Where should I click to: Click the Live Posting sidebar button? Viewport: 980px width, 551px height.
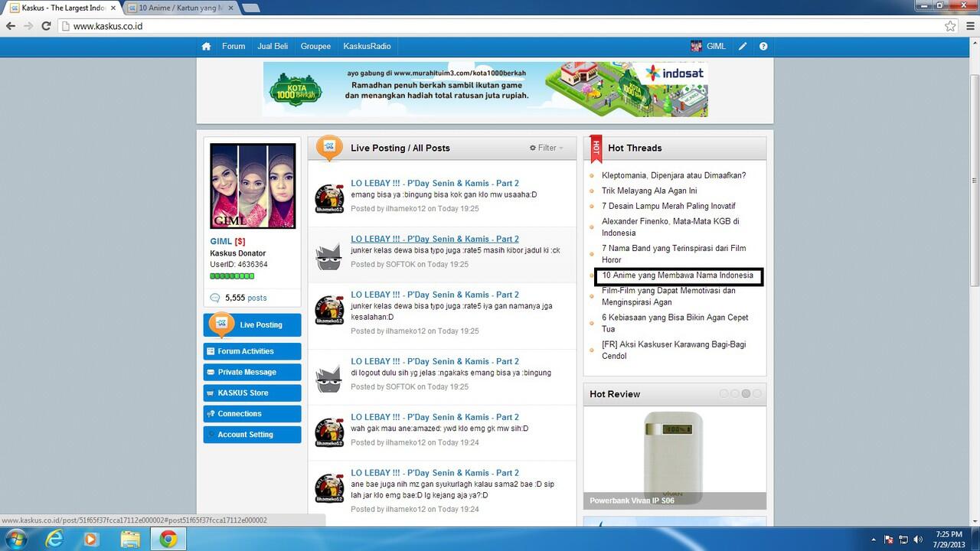[x=252, y=325]
